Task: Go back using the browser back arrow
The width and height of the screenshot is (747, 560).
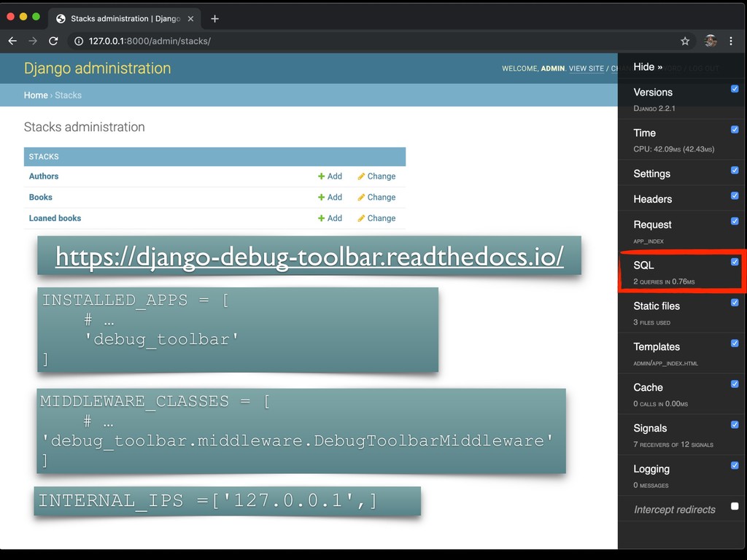Action: [12, 41]
